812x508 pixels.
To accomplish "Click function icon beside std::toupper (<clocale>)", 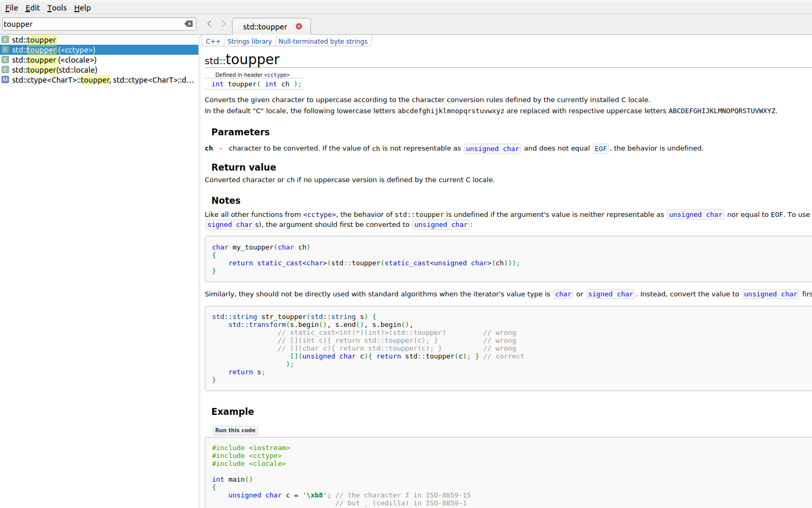I will pyautogui.click(x=5, y=59).
